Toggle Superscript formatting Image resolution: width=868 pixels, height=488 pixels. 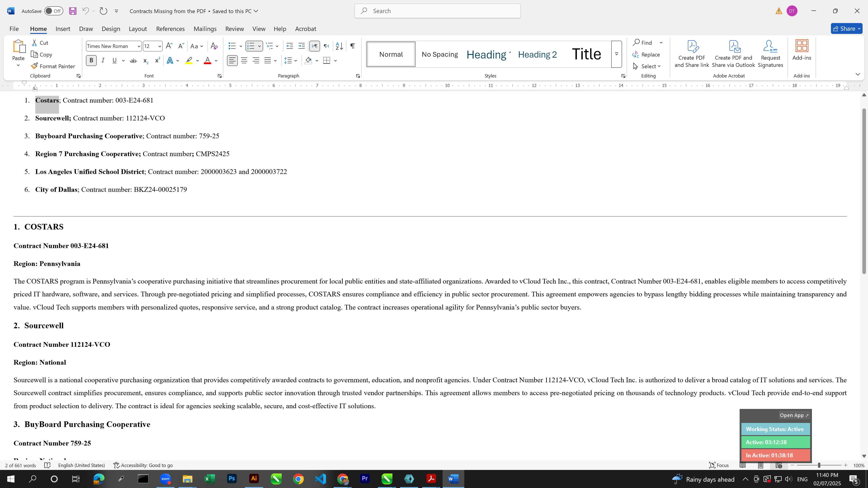(x=157, y=61)
